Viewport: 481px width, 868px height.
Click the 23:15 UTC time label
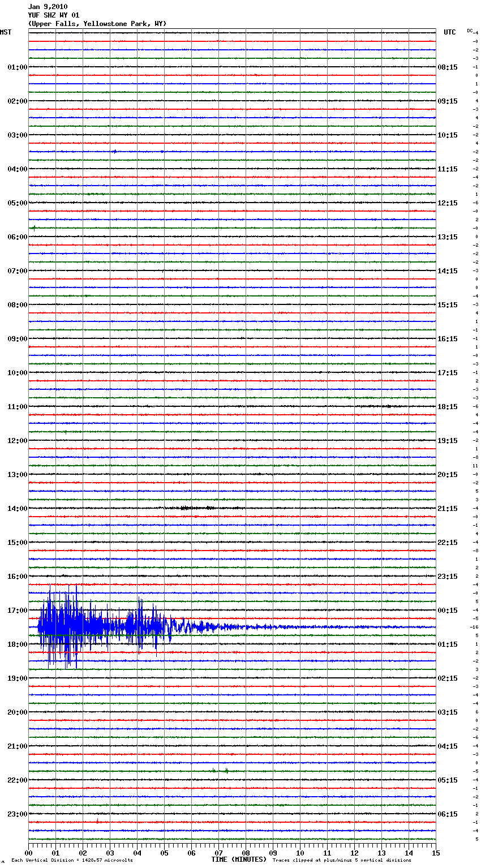448,577
